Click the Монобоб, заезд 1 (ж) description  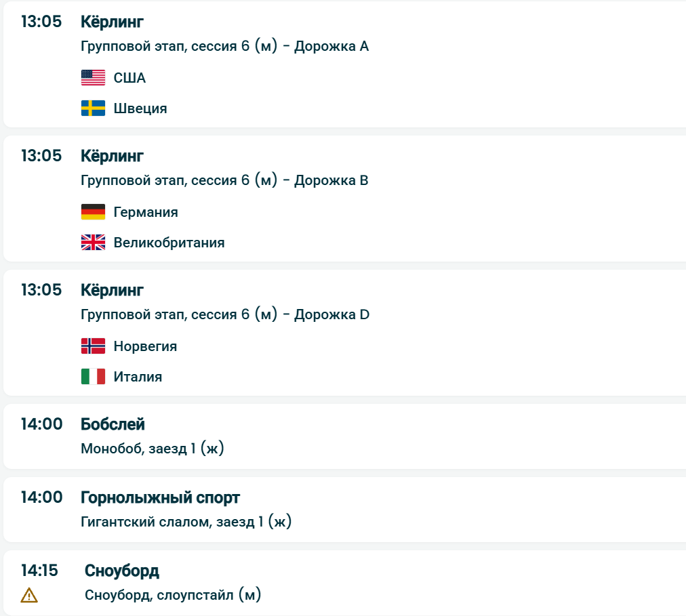coord(152,449)
